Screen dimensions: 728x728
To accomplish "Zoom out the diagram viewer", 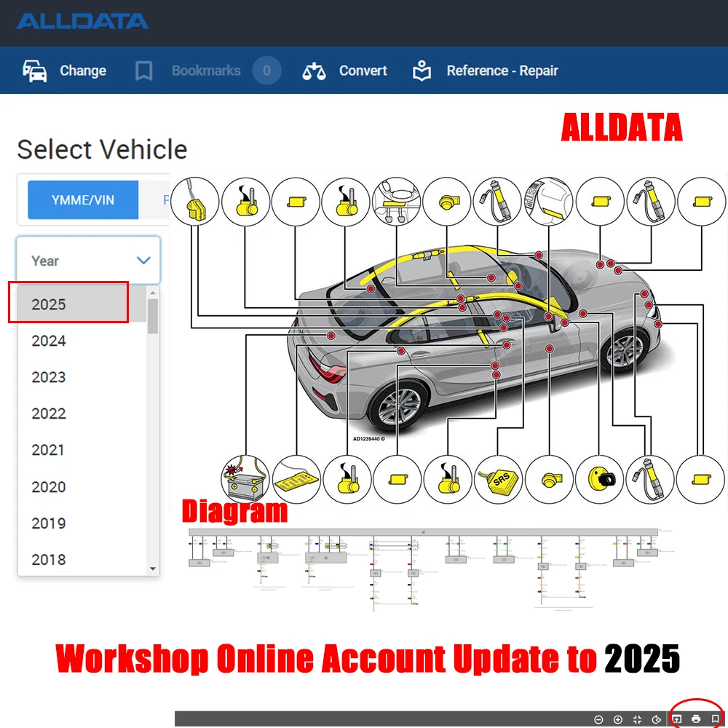I will [x=598, y=719].
